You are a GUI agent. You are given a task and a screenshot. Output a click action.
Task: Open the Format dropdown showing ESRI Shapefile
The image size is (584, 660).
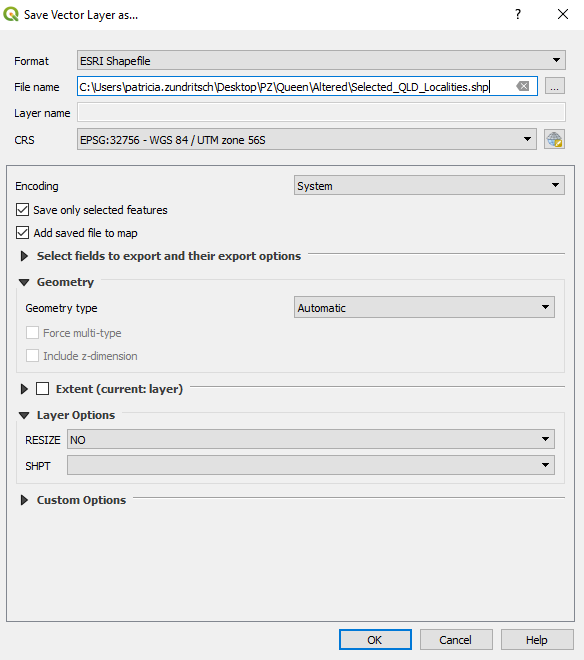tap(321, 61)
